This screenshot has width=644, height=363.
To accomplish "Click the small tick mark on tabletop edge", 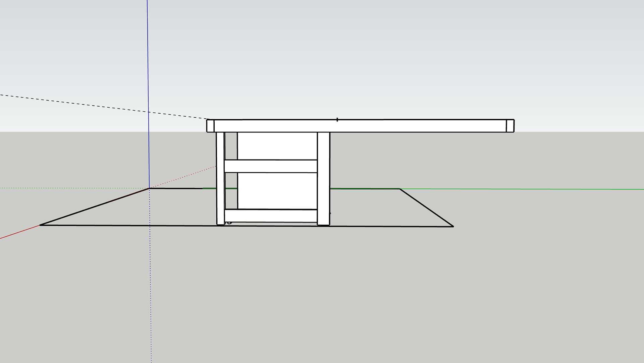I will (337, 119).
